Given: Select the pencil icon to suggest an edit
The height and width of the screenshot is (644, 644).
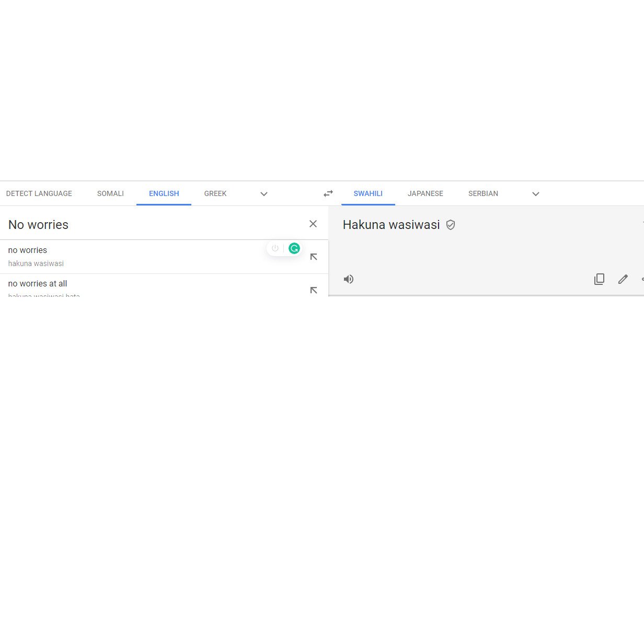Looking at the screenshot, I should [623, 279].
